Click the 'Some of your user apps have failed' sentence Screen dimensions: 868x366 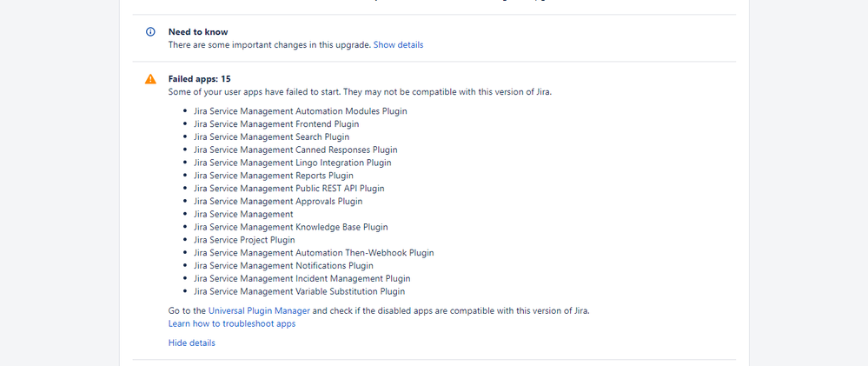point(360,92)
